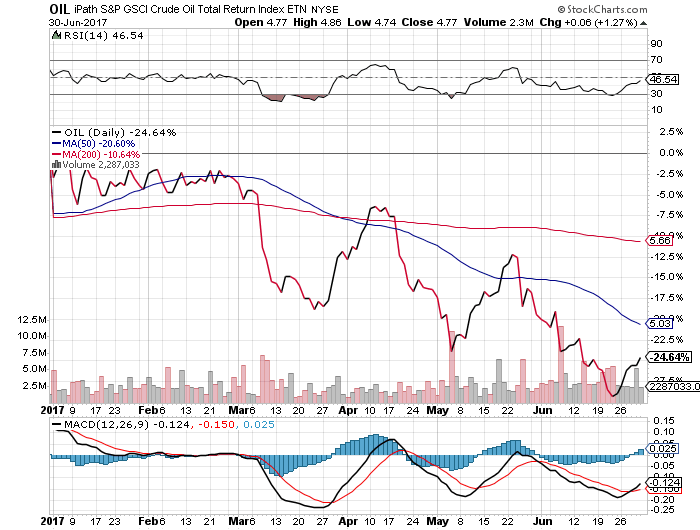Click the High 4.86 value
The image size is (700, 530).
pos(317,22)
